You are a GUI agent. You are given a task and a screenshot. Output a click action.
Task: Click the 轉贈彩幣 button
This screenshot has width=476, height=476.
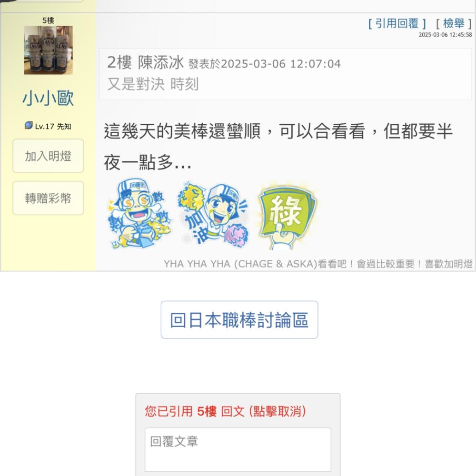(x=48, y=198)
